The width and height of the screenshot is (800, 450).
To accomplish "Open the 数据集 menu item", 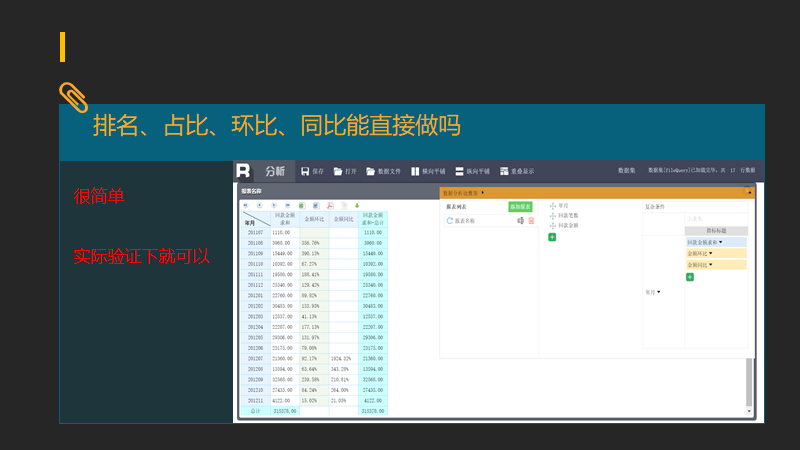I will pos(626,171).
